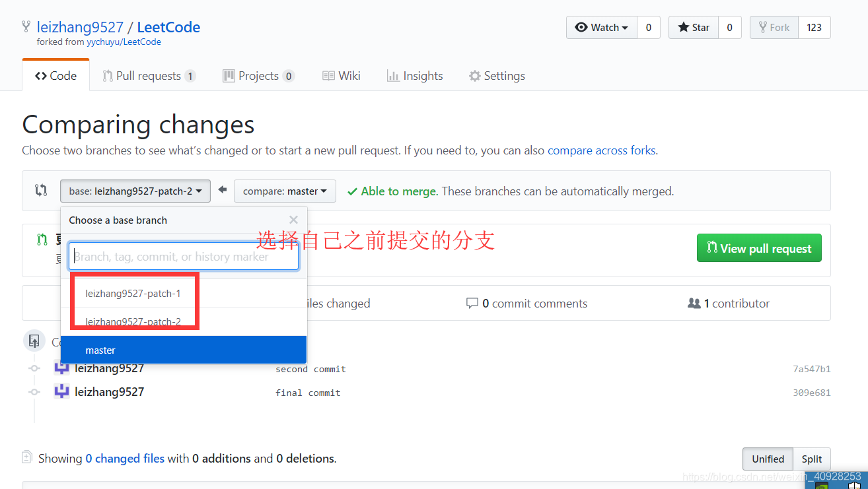Click the 0 changed files link
The image size is (868, 489).
tap(125, 459)
